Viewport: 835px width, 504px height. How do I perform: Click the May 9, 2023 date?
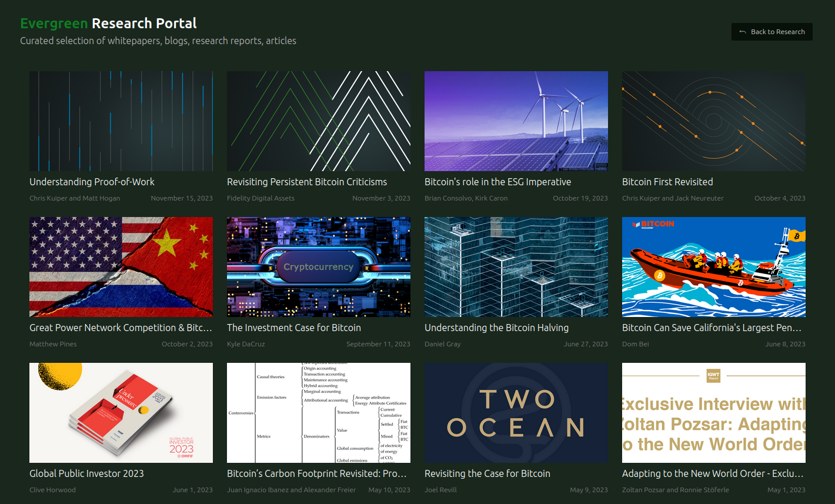[x=589, y=490]
